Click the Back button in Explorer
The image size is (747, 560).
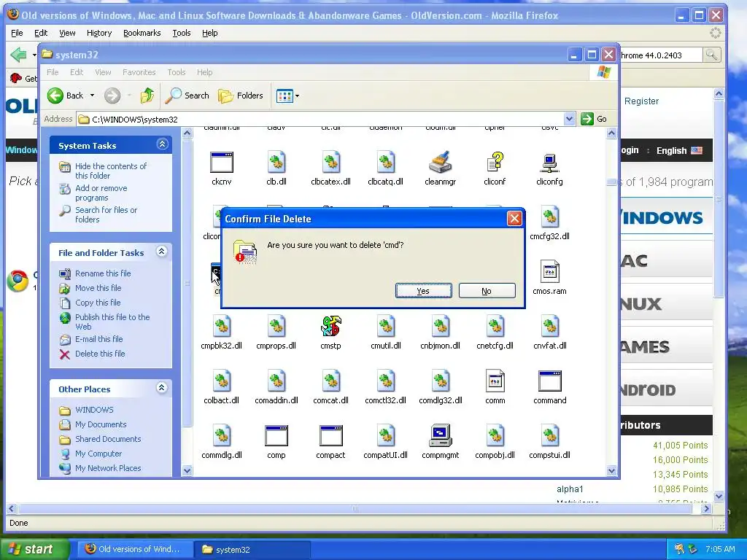click(x=65, y=96)
